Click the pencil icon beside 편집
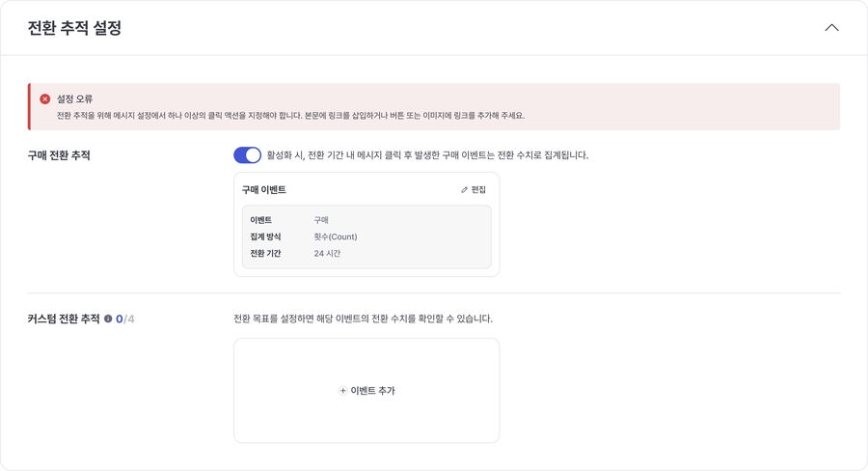The width and height of the screenshot is (868, 471). coord(464,190)
